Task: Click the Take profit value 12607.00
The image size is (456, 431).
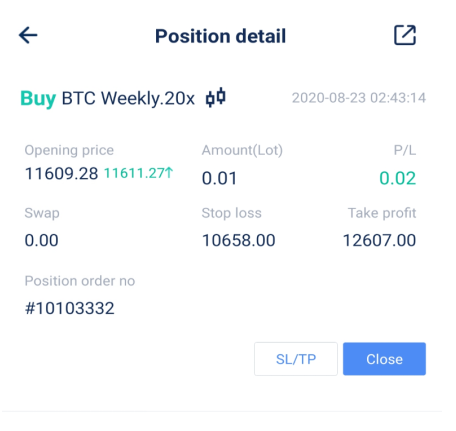Action: point(379,240)
